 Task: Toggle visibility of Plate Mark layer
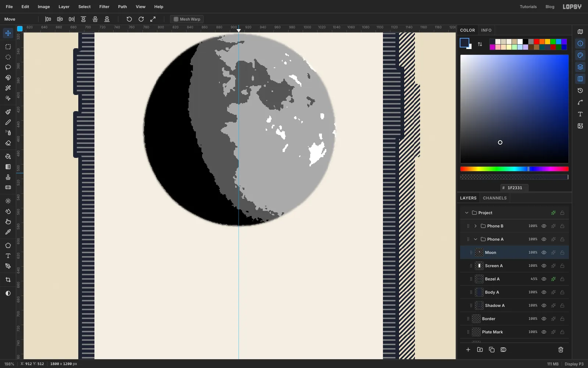(544, 332)
